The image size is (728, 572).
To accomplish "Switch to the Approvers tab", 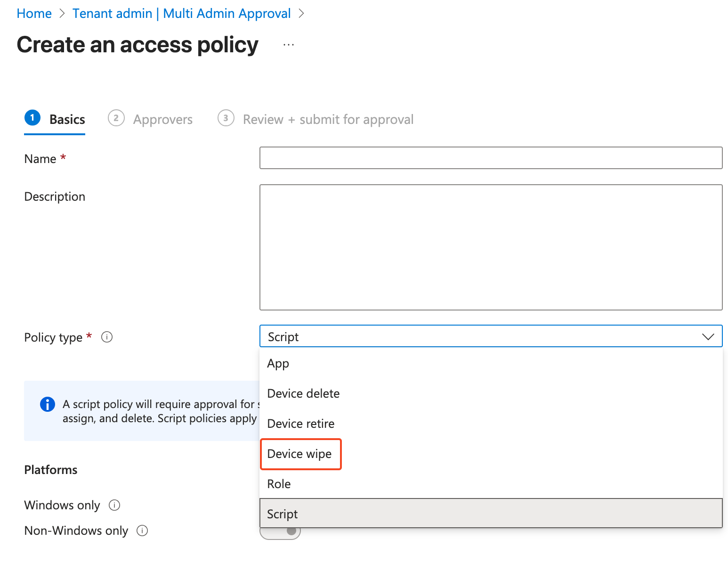I will [x=162, y=120].
